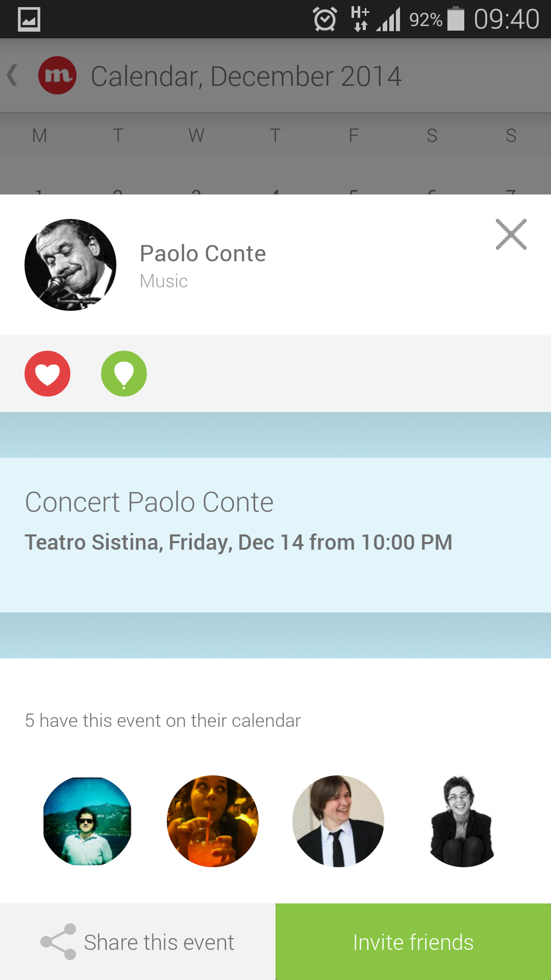Tap the Paolo Conte artist name
This screenshot has width=551, height=980.
pyautogui.click(x=203, y=254)
